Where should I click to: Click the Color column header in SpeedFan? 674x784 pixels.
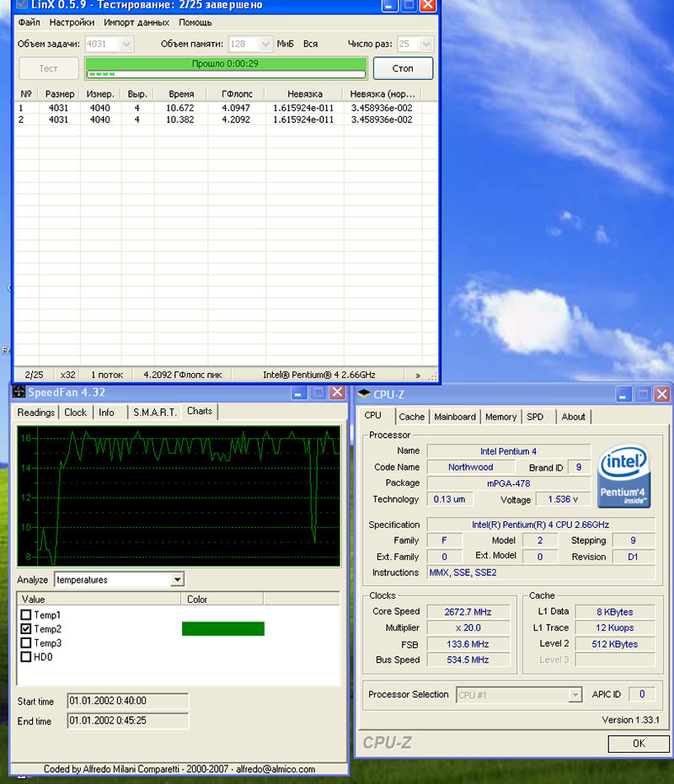click(x=222, y=599)
